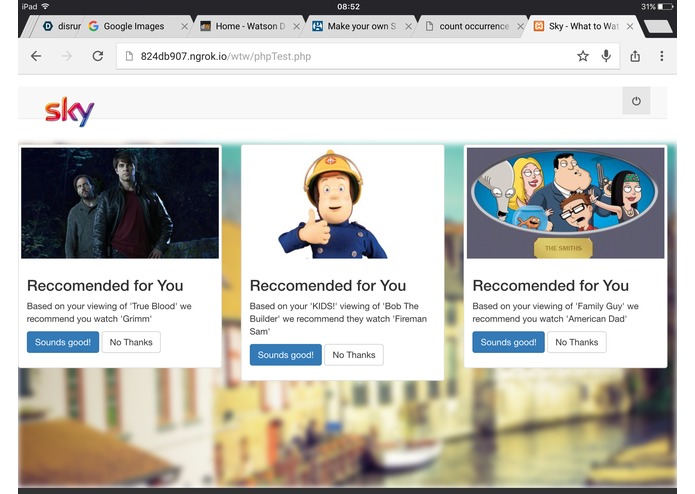Open the share icon in the toolbar
The height and width of the screenshot is (494, 695).
(x=635, y=56)
